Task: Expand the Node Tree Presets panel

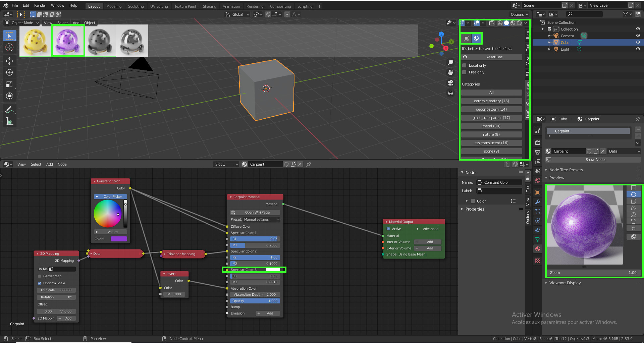Action: tap(566, 170)
